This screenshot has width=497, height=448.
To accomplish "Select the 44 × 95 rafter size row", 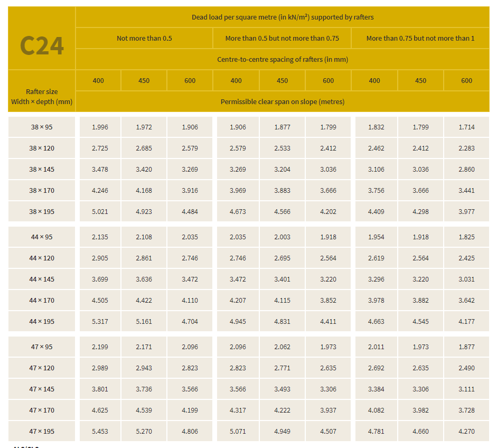I will pos(42,237).
